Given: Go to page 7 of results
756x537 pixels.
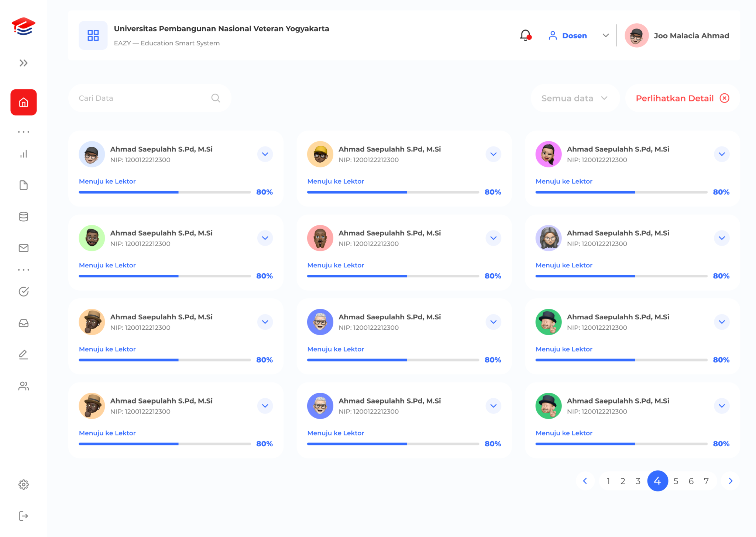Looking at the screenshot, I should click(x=706, y=481).
